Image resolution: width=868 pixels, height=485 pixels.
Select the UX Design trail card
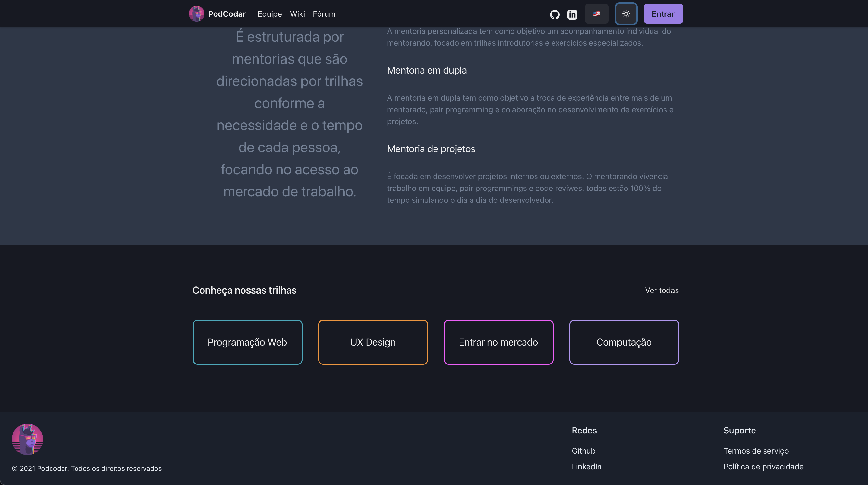[x=373, y=342]
